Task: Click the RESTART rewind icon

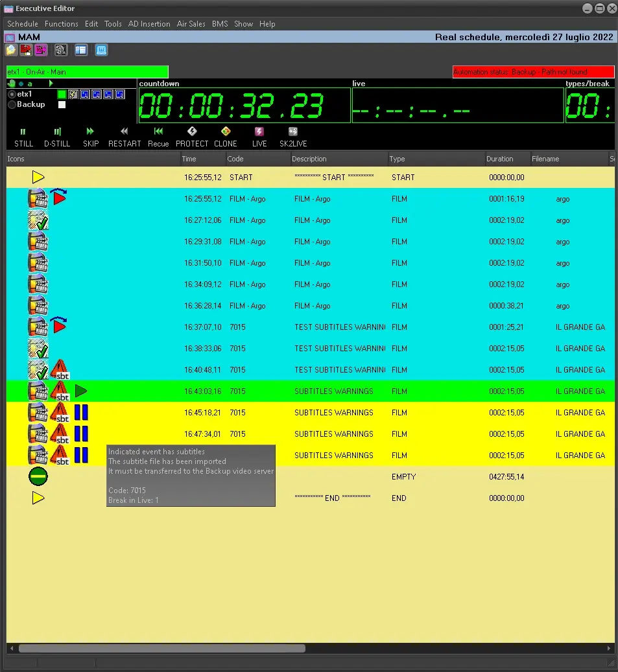Action: (x=125, y=132)
